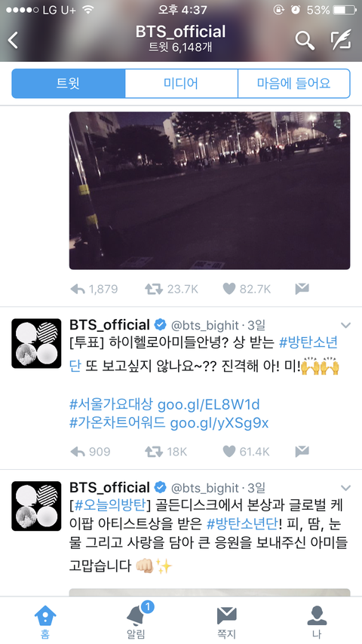This screenshot has width=362, height=644.
Task: Expand options chevron on the 오늘의방탄 tweet
Action: [x=346, y=489]
